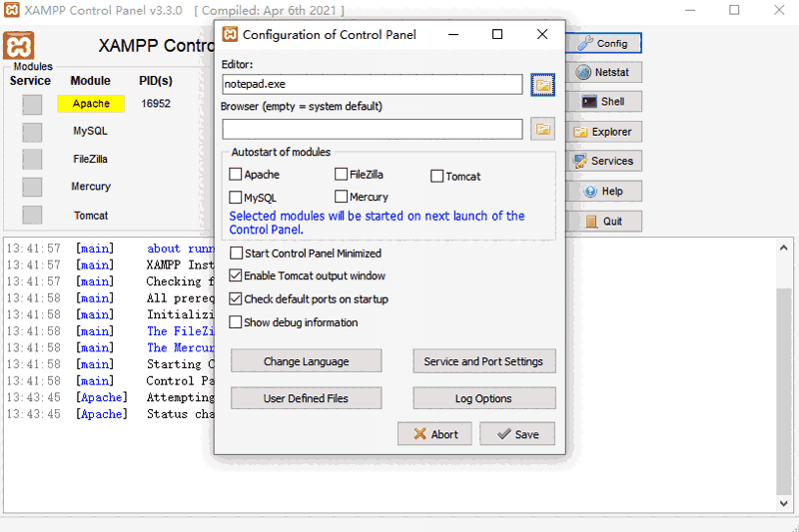Open Service and Port Settings
799x532 pixels.
484,361
